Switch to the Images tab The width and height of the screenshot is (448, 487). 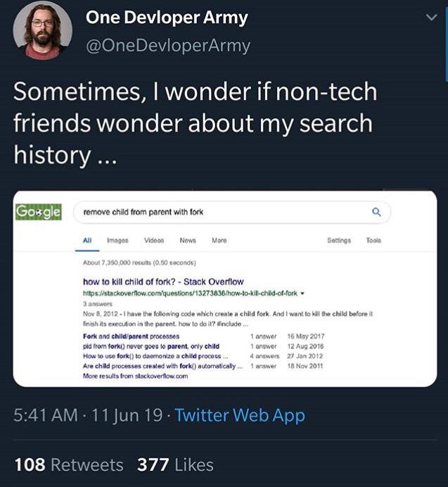(117, 240)
